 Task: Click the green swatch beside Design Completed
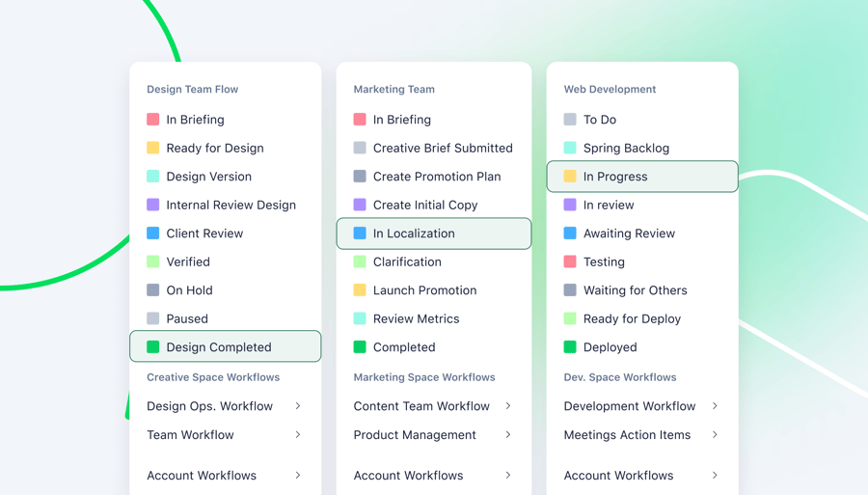152,347
